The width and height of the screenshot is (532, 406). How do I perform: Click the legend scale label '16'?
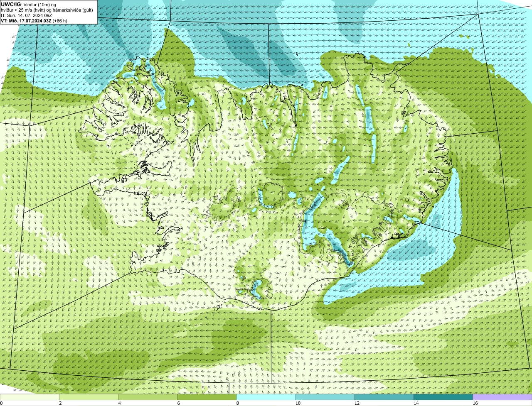[x=475, y=403]
